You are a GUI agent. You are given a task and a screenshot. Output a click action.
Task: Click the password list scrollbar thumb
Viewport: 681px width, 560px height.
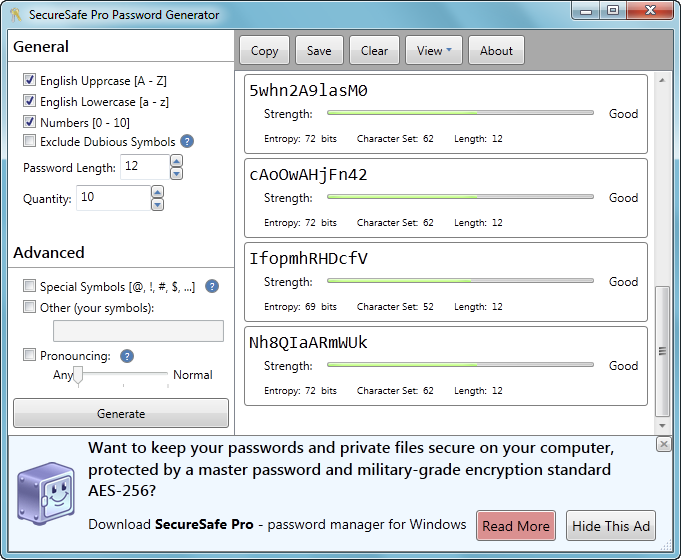[662, 351]
